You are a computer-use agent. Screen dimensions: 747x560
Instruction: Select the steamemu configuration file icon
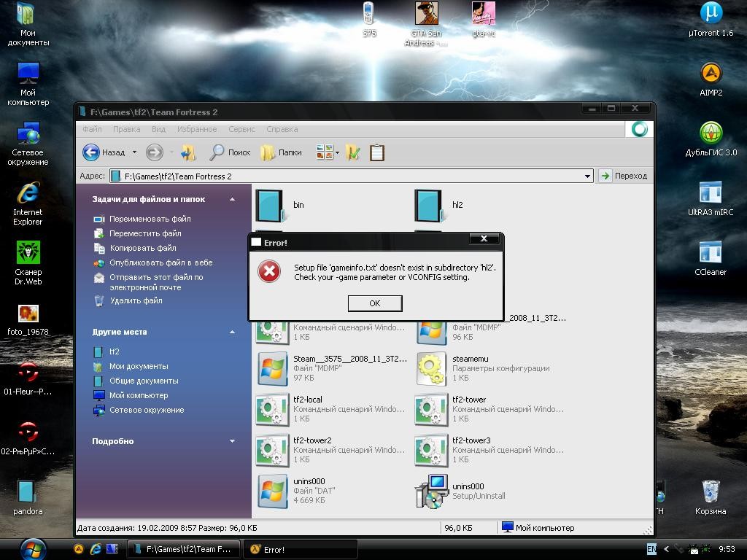(x=431, y=368)
